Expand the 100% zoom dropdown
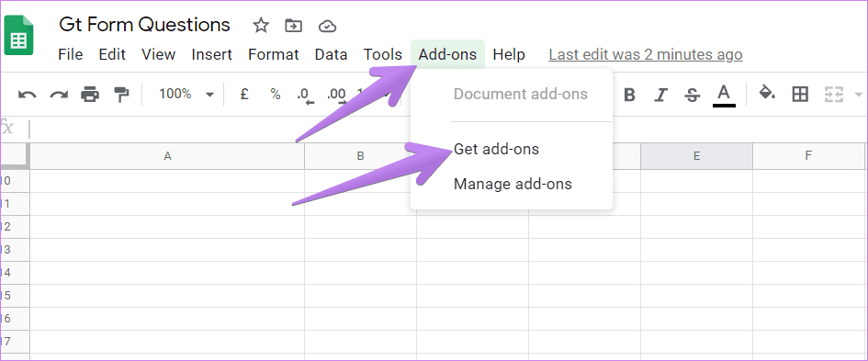The width and height of the screenshot is (868, 361). point(209,95)
